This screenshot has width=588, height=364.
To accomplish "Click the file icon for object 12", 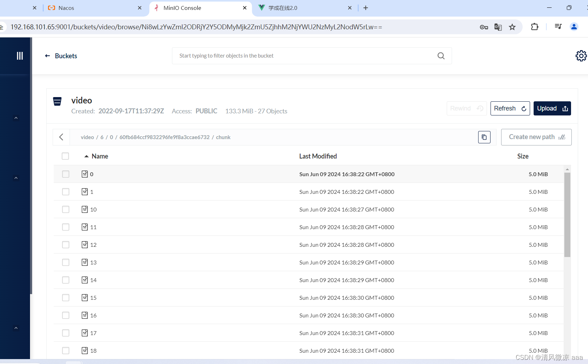I will tap(85, 245).
